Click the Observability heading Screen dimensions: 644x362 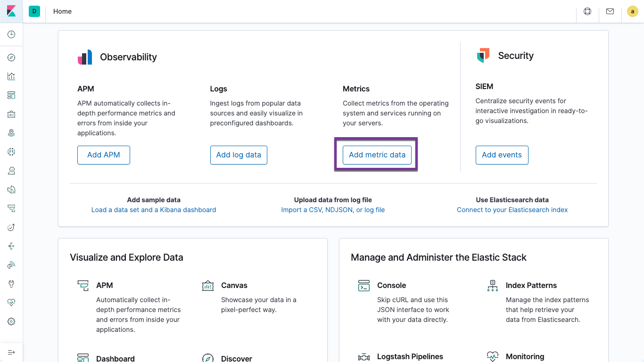pyautogui.click(x=128, y=57)
